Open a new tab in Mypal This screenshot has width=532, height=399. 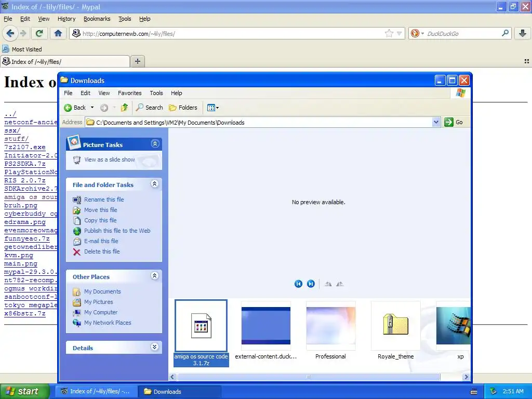(x=137, y=61)
